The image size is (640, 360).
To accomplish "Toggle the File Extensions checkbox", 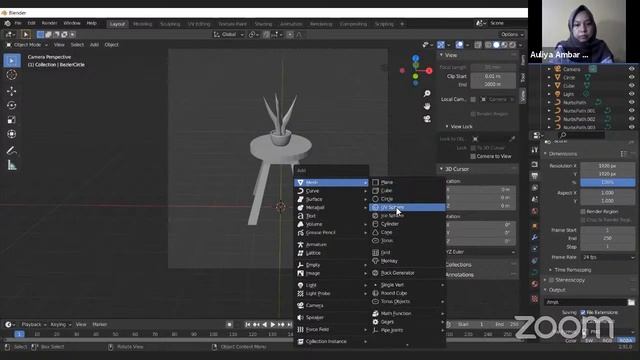I will [x=583, y=312].
